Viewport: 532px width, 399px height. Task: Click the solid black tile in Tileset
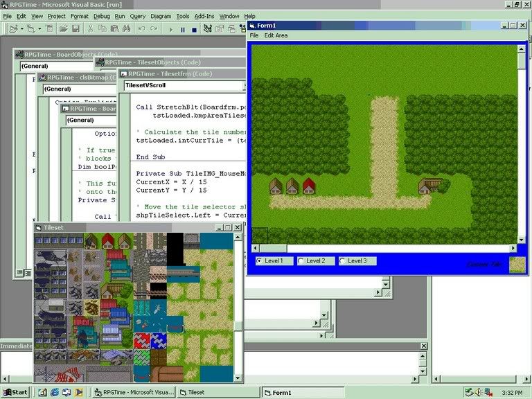pos(175,249)
